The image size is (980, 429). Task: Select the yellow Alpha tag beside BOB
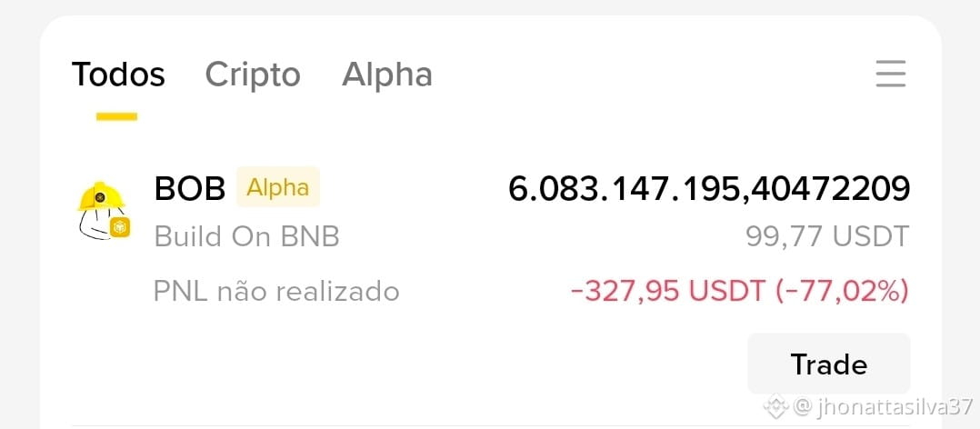(x=278, y=186)
